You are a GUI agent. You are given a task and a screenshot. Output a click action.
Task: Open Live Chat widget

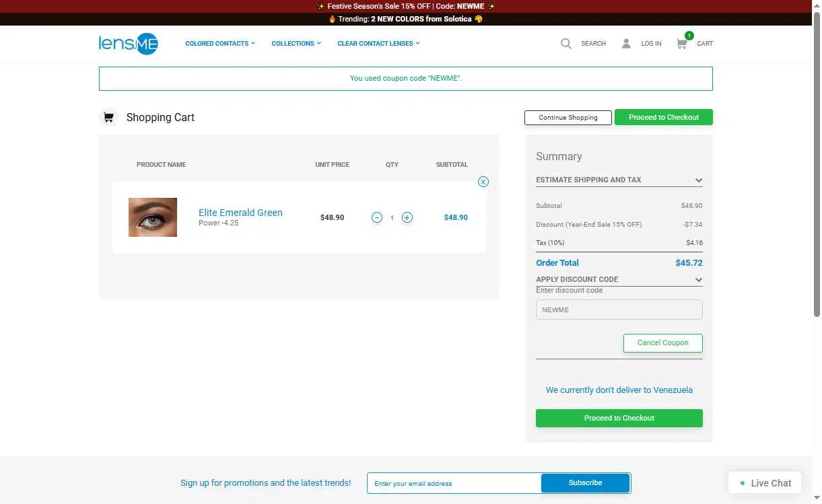(765, 483)
